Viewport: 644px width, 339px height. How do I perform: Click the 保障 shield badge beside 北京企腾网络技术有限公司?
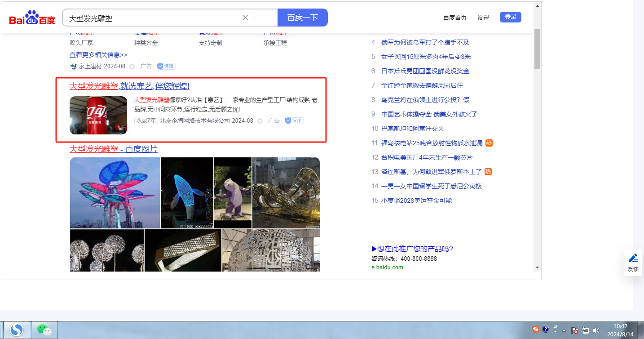(x=294, y=121)
